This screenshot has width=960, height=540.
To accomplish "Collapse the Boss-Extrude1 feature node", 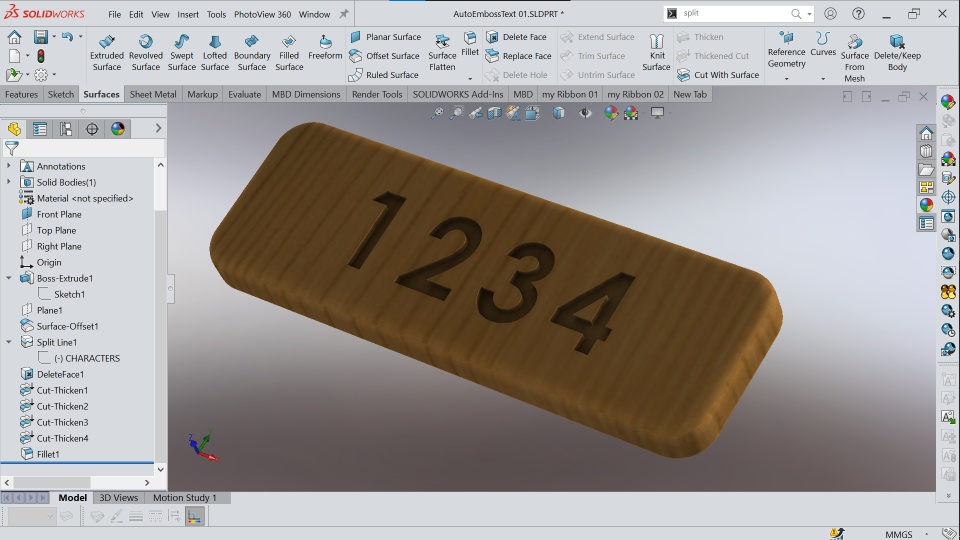I will [x=9, y=278].
